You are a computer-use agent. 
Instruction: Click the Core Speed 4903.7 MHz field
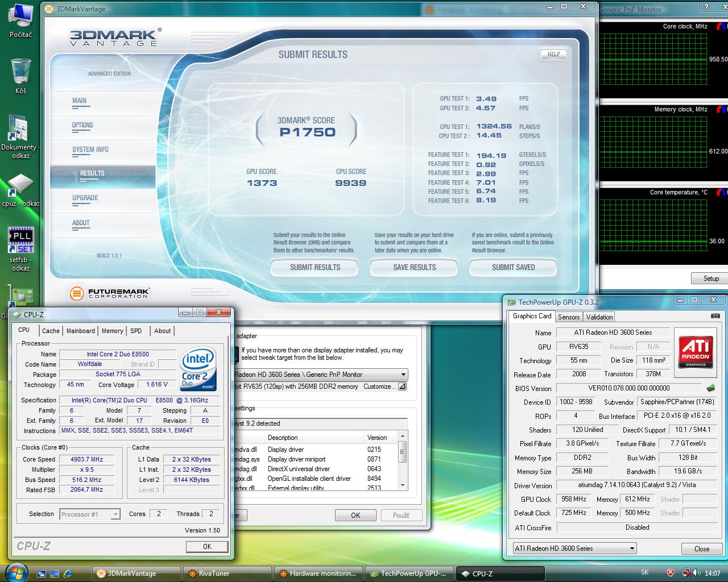pyautogui.click(x=86, y=459)
